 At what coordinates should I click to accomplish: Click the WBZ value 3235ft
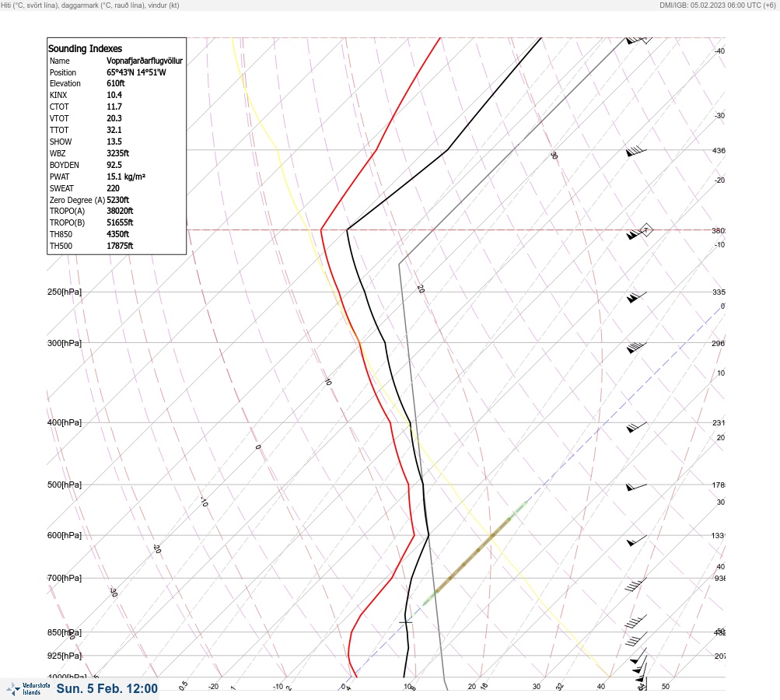coord(118,153)
